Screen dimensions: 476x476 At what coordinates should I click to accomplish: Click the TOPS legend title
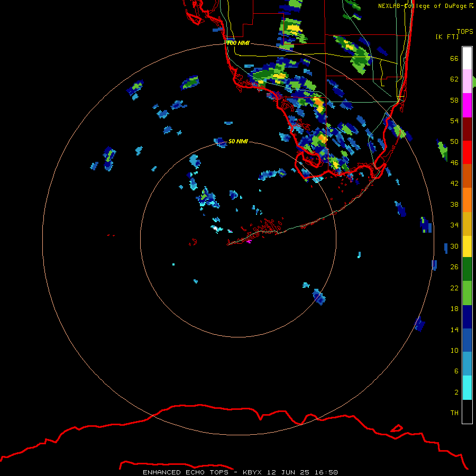coord(465,31)
